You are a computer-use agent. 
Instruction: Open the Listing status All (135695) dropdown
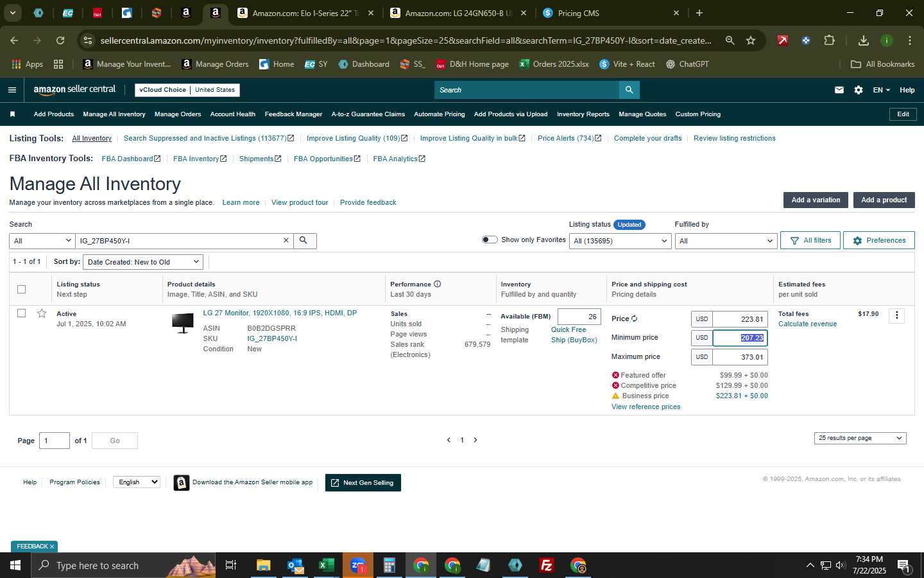pyautogui.click(x=620, y=241)
